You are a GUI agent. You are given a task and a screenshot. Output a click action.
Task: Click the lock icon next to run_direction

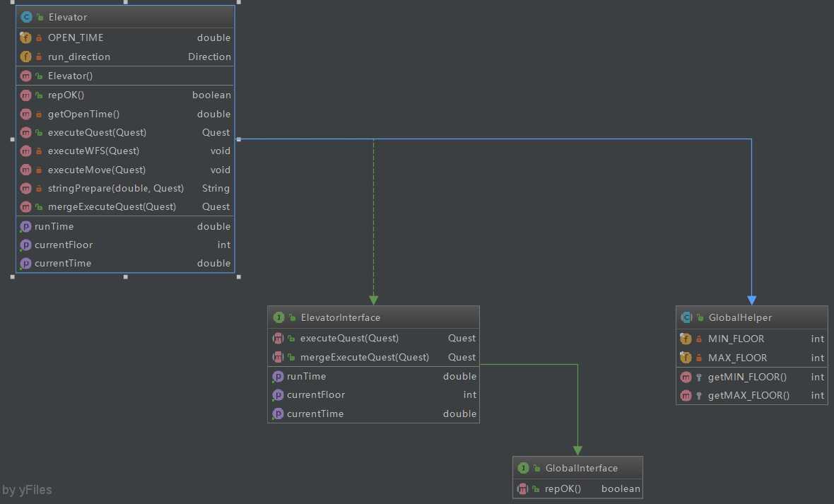click(39, 57)
